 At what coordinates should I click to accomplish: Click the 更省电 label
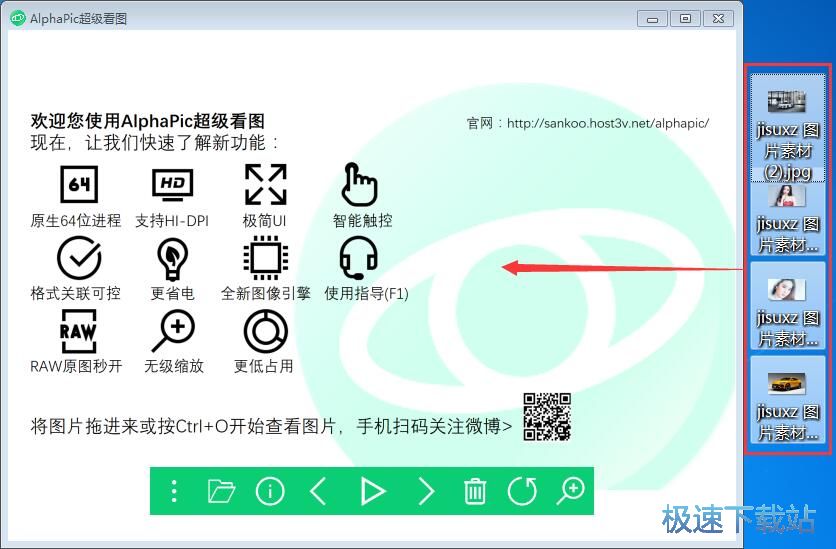pyautogui.click(x=172, y=293)
